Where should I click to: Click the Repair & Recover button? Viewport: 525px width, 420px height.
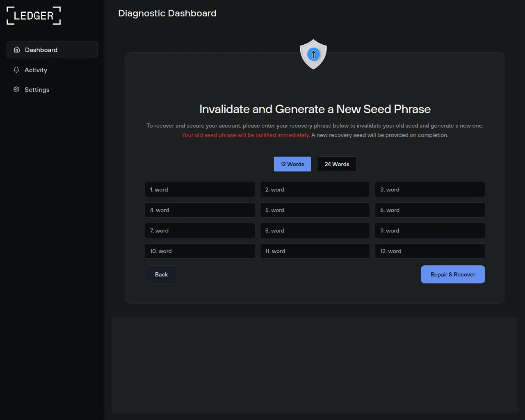[x=453, y=274]
